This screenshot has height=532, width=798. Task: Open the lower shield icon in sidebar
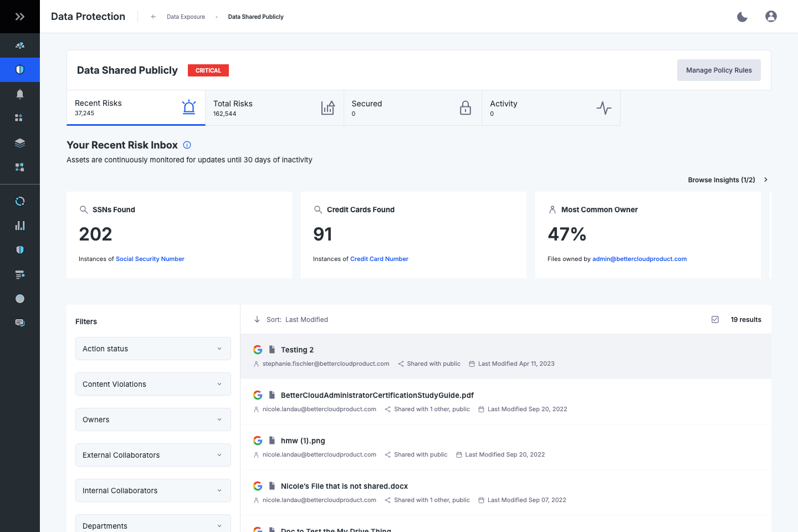pyautogui.click(x=20, y=250)
